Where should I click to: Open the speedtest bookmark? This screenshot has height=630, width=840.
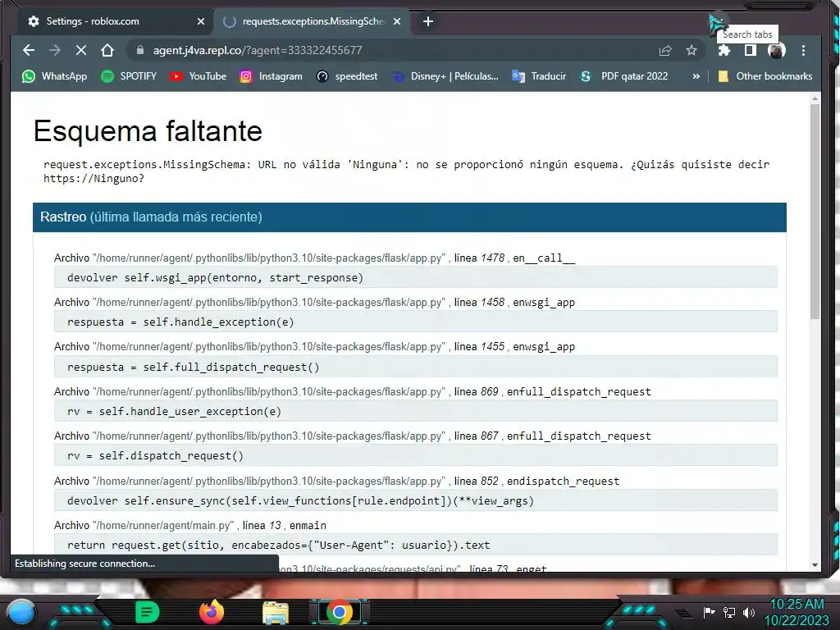point(347,76)
